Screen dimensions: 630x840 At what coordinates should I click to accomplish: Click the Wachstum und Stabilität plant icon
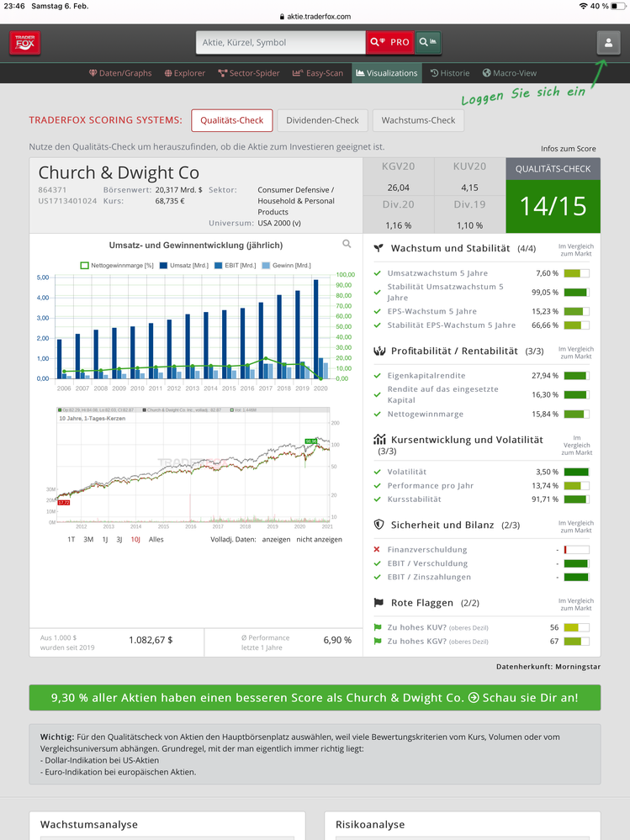(x=379, y=248)
